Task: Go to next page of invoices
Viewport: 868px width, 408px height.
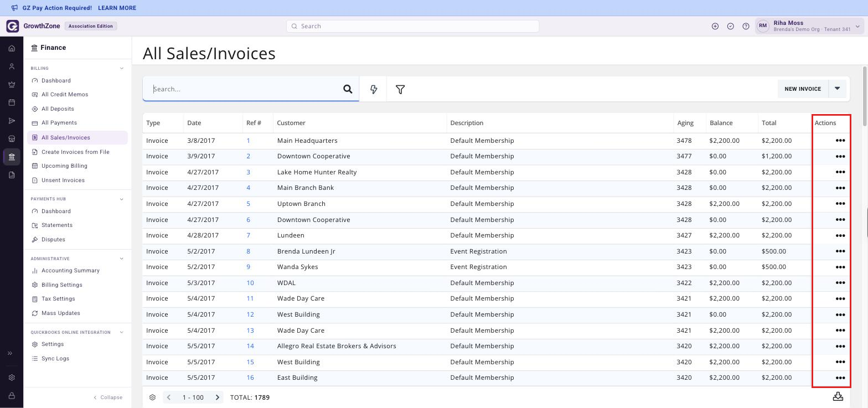Action: pos(218,397)
